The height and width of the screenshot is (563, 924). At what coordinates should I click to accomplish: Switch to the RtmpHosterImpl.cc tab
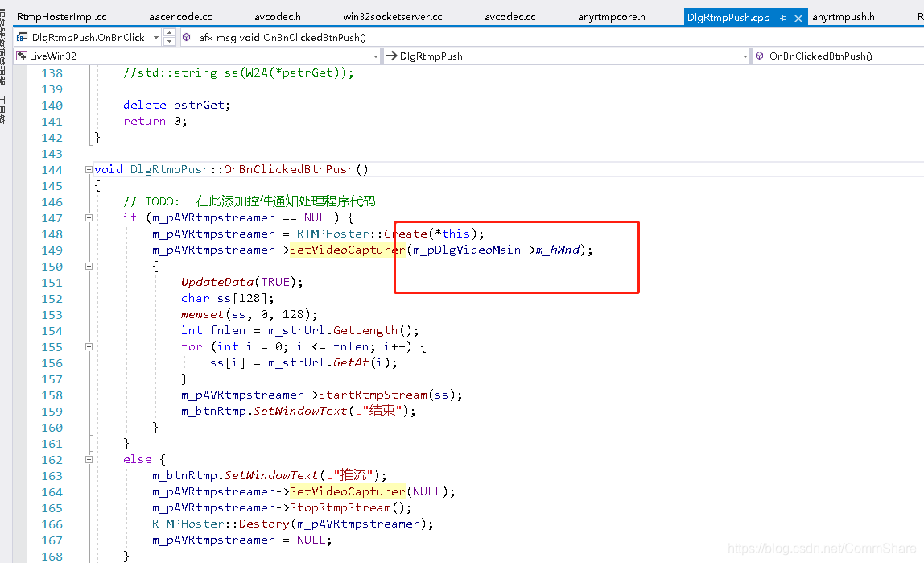coord(61,16)
